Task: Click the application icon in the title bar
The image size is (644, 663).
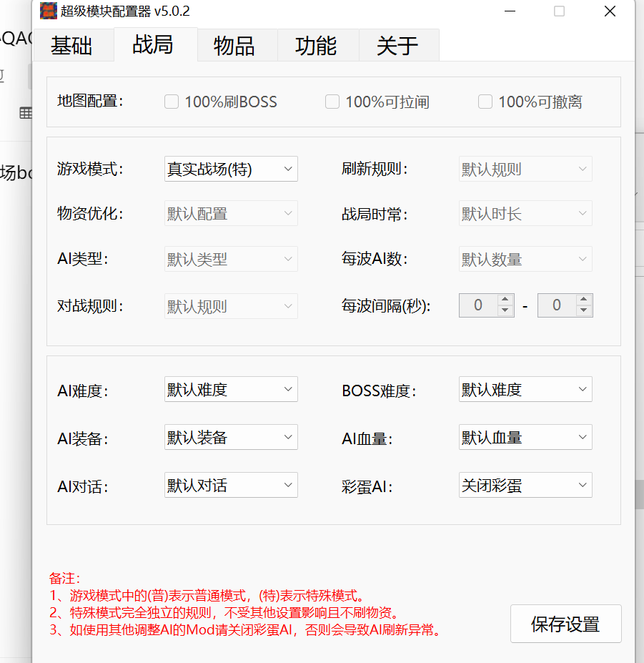Action: tap(48, 11)
